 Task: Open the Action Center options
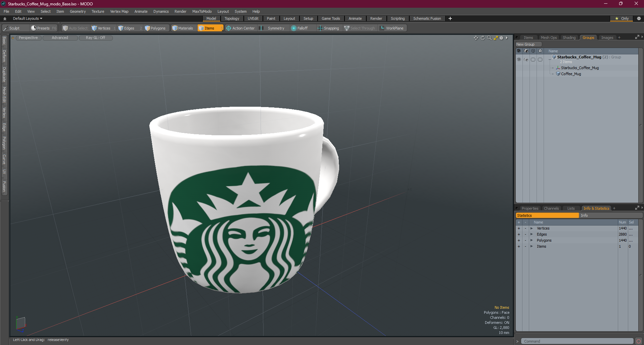pos(240,28)
